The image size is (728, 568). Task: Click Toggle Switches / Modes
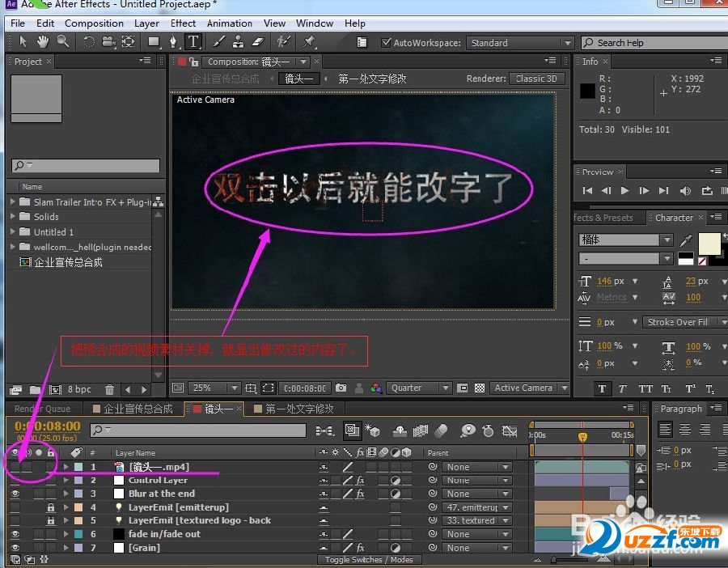[370, 559]
